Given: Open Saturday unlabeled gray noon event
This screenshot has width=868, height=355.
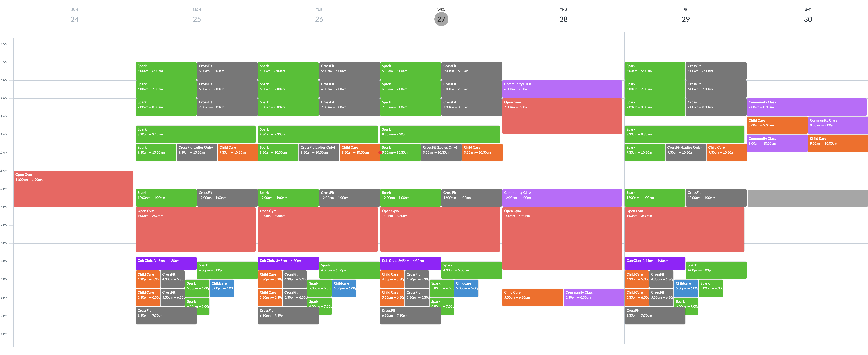Looking at the screenshot, I should coord(807,198).
